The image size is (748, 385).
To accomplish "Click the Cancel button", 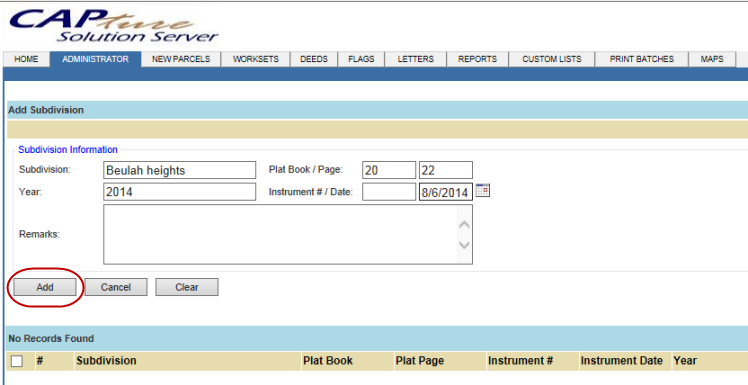I will [x=116, y=287].
